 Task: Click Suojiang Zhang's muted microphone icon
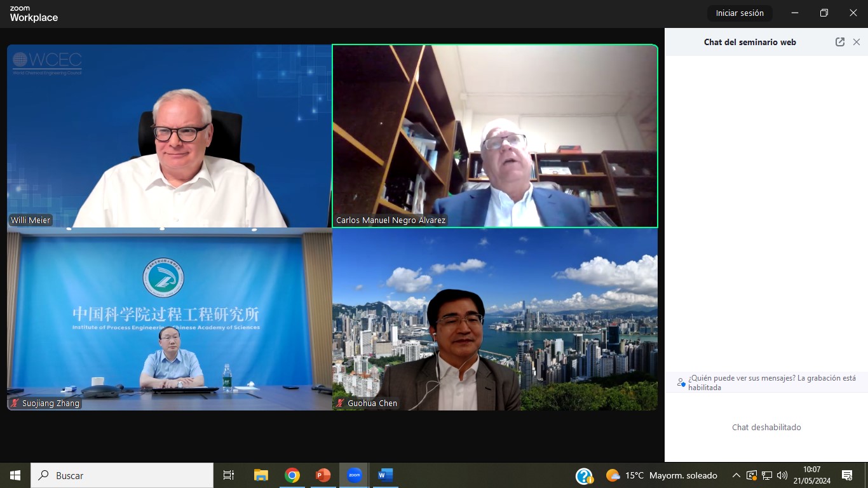tap(15, 403)
